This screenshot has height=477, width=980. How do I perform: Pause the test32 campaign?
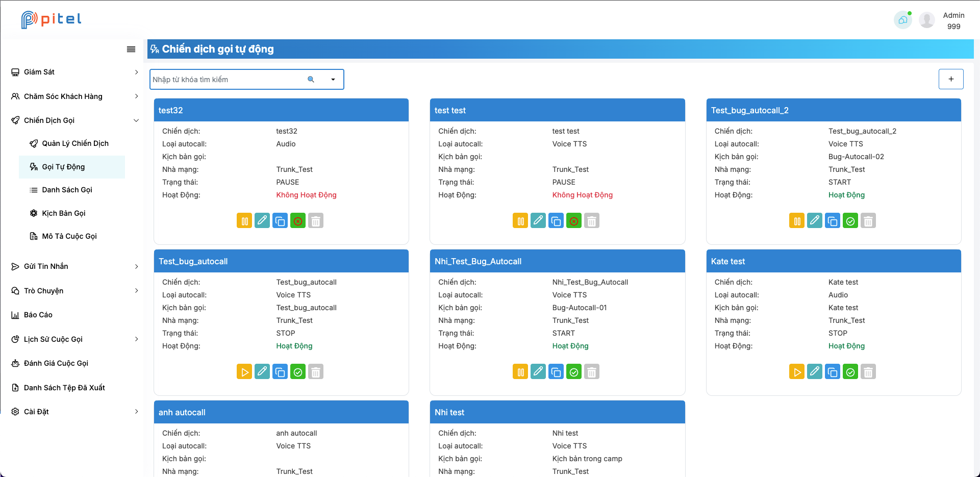tap(244, 221)
